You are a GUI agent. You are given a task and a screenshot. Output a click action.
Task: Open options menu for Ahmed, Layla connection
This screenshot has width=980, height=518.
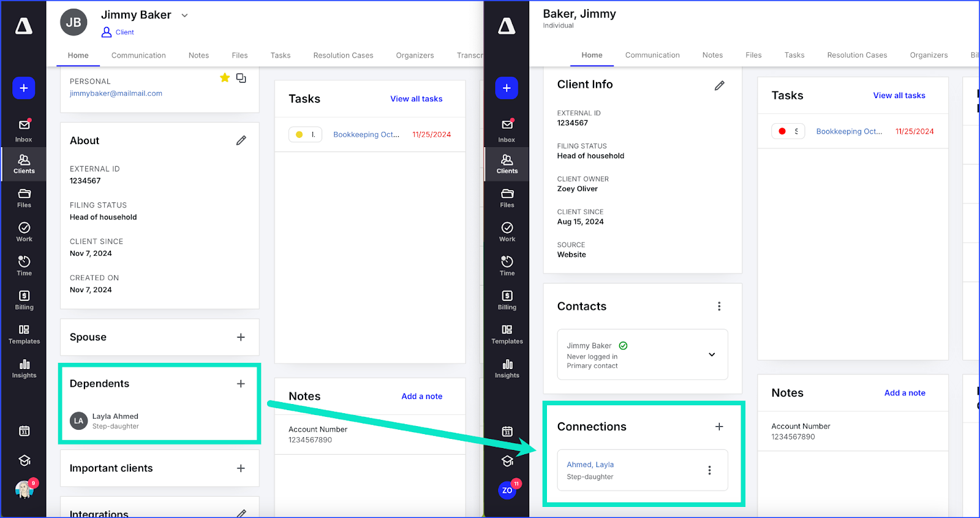[x=709, y=470]
